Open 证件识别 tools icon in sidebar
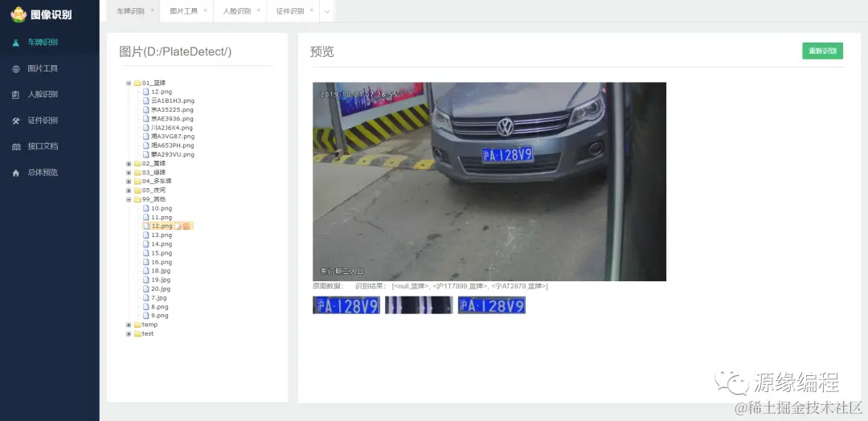This screenshot has height=421, width=868. 15,121
